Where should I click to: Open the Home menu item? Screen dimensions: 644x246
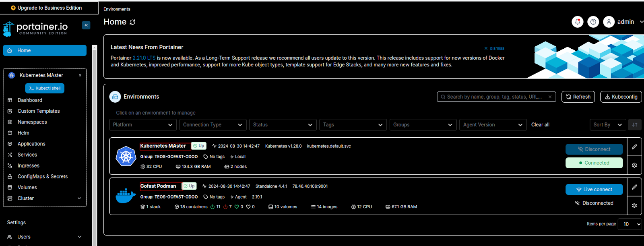pyautogui.click(x=45, y=50)
